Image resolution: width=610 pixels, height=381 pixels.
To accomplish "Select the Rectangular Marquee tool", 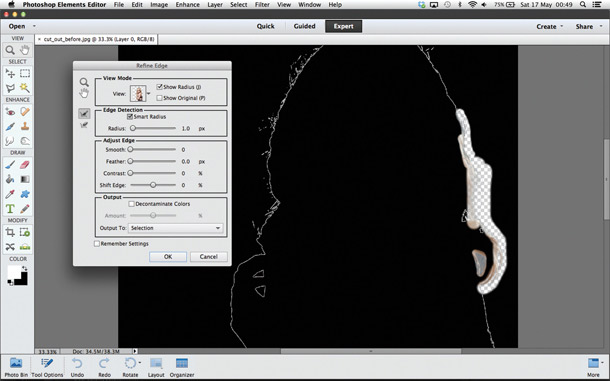I will click(25, 73).
